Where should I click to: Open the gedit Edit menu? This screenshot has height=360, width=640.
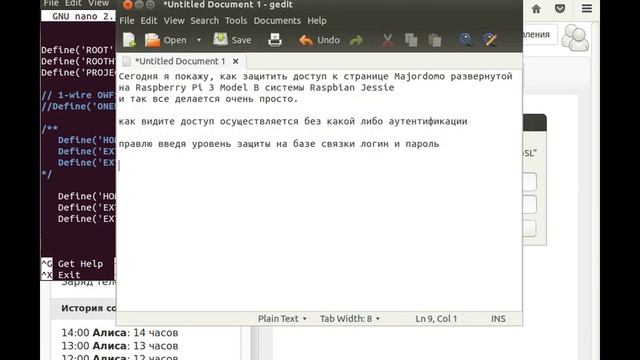149,20
